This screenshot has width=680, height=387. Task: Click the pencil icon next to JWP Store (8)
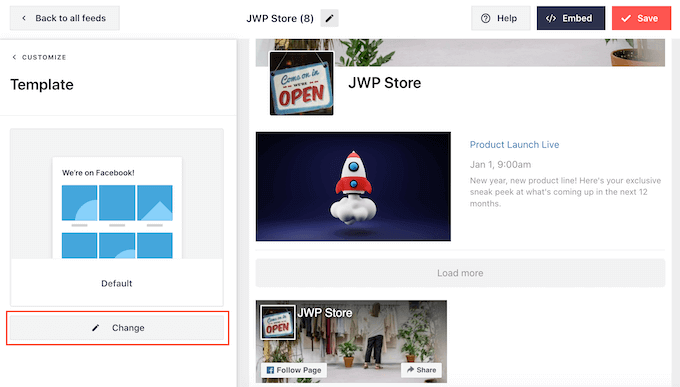click(x=329, y=18)
